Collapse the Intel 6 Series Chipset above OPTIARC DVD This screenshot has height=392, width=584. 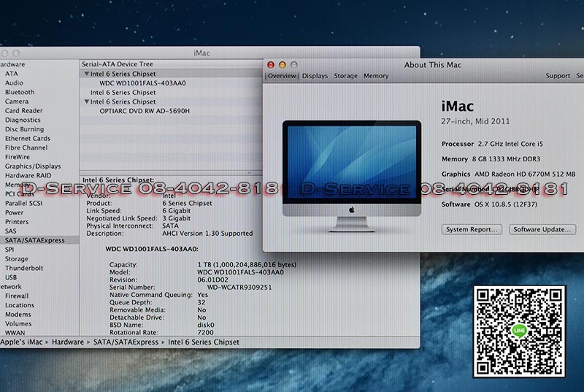pyautogui.click(x=86, y=101)
